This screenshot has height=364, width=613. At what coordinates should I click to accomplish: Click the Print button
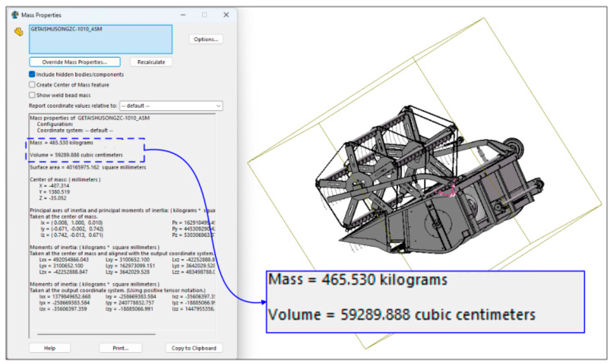(x=120, y=348)
